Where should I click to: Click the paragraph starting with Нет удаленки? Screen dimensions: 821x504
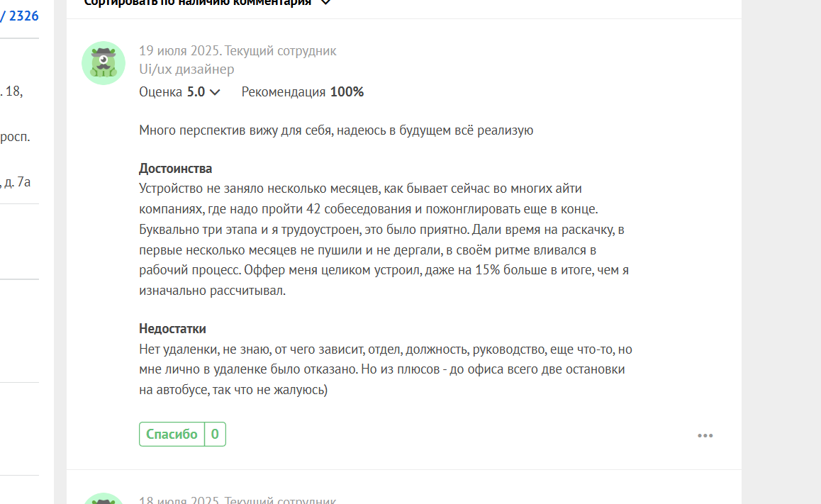tap(386, 369)
